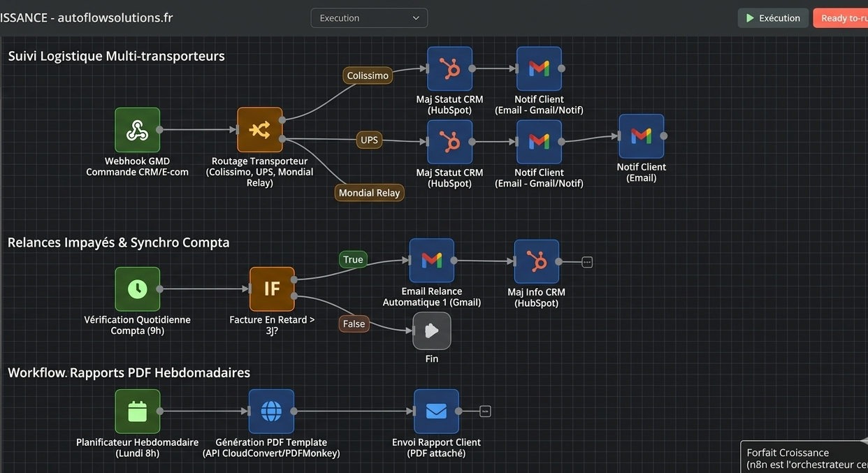Screen dimensions: 868x473
Task: Click the Ready-to-run button
Action: (841, 18)
